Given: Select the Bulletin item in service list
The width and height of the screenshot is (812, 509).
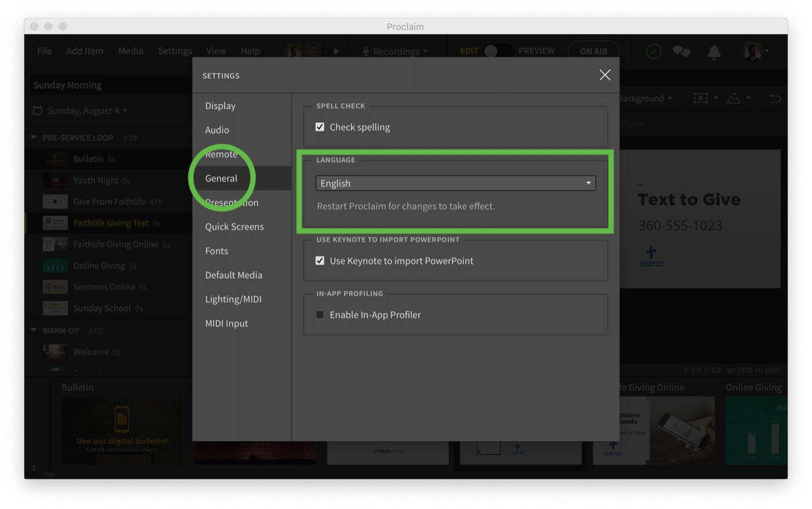Looking at the screenshot, I should coord(108,159).
